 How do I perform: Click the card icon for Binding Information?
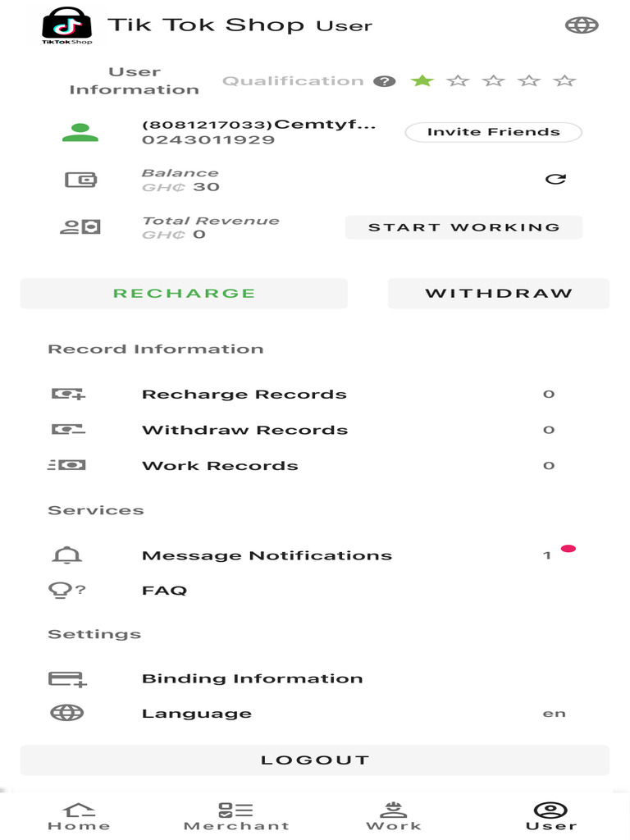pos(67,679)
